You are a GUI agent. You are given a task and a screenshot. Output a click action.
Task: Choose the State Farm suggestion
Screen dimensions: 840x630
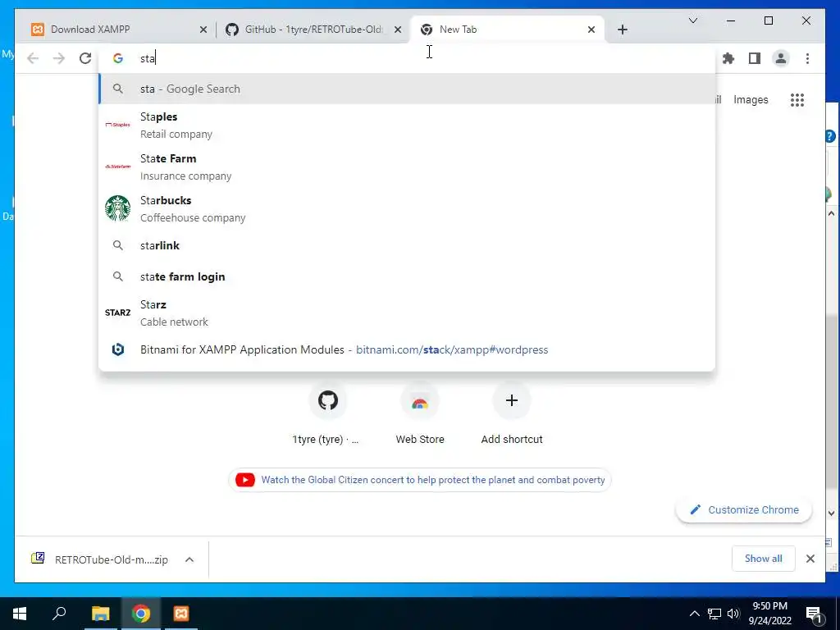pos(407,167)
